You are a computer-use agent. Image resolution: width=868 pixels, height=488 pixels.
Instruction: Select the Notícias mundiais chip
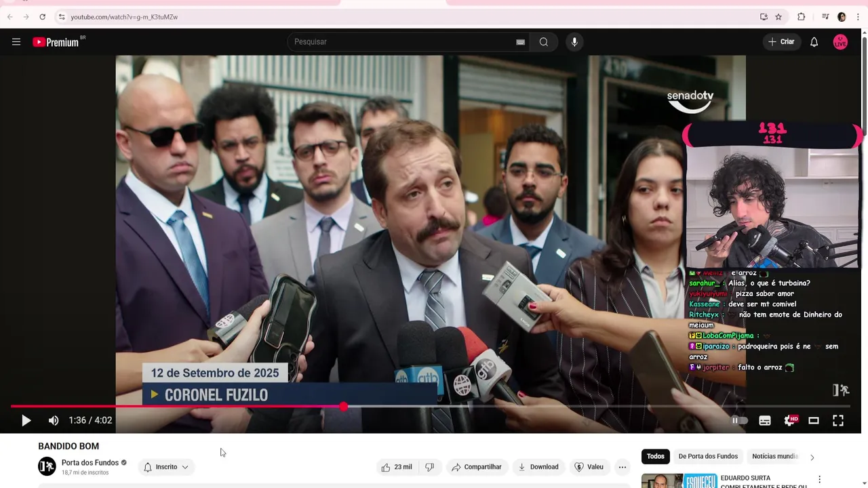pyautogui.click(x=775, y=456)
